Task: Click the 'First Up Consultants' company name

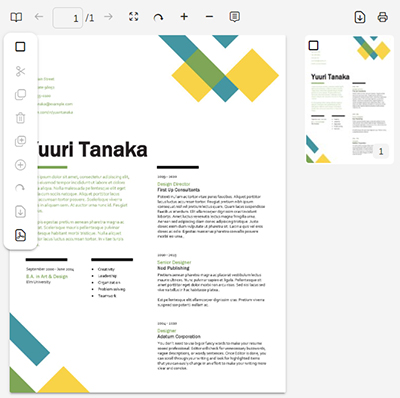Action: click(179, 190)
